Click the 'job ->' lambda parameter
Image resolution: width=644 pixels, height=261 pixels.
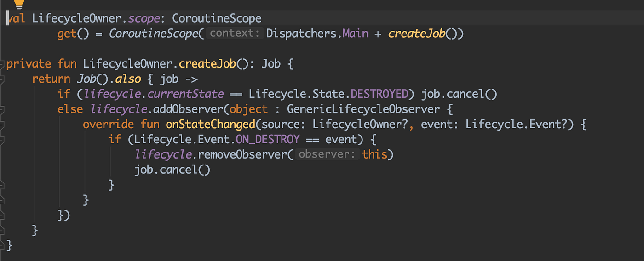click(179, 79)
